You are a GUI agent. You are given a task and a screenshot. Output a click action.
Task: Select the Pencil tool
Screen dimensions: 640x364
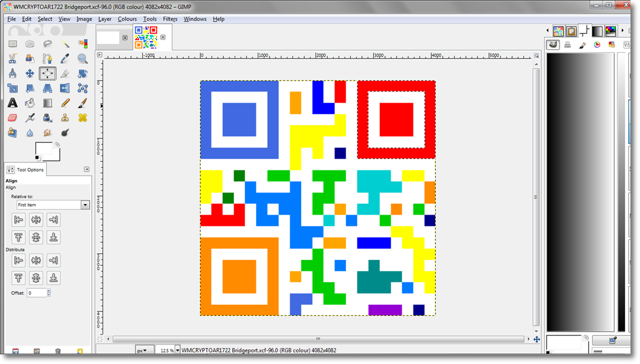pos(65,103)
